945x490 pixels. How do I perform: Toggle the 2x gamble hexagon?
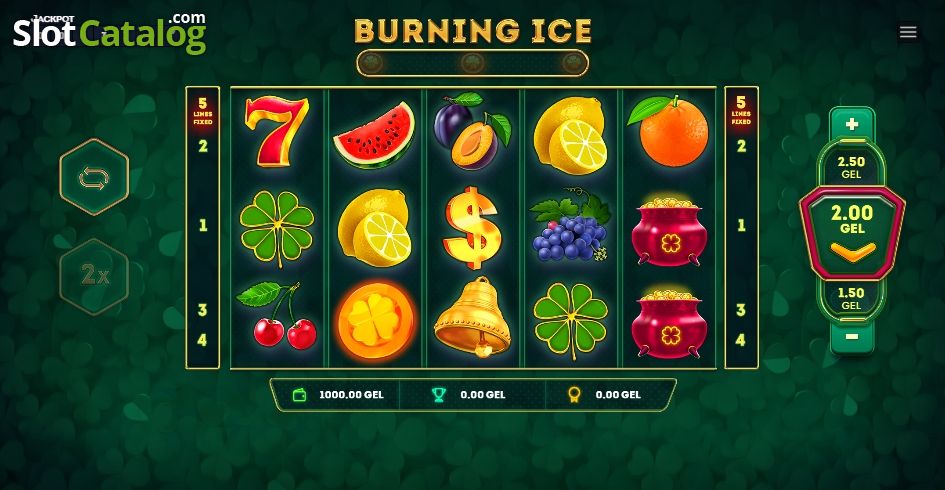[x=94, y=276]
